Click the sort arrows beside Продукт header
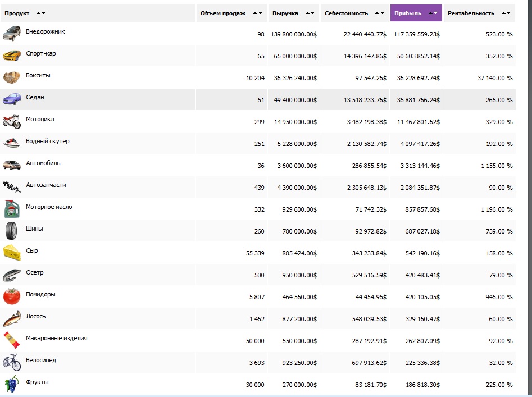The width and height of the screenshot is (532, 397). [x=40, y=13]
